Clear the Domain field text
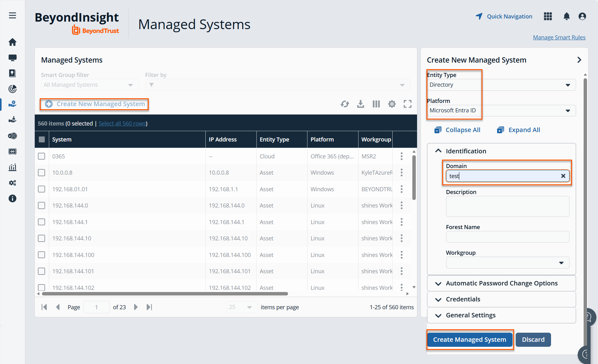The image size is (598, 364). click(563, 176)
